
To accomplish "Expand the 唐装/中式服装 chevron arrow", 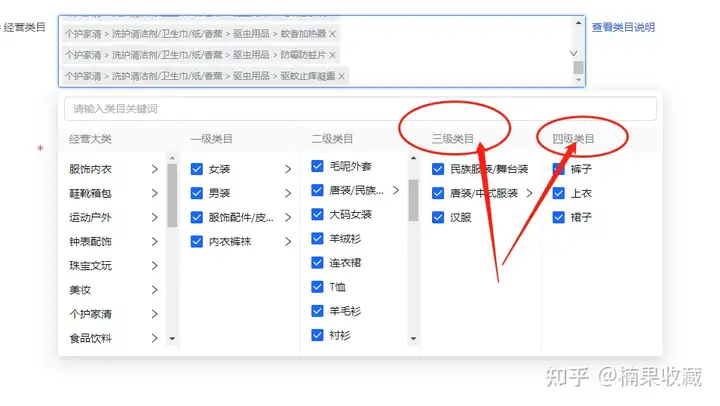I will pyautogui.click(x=529, y=193).
